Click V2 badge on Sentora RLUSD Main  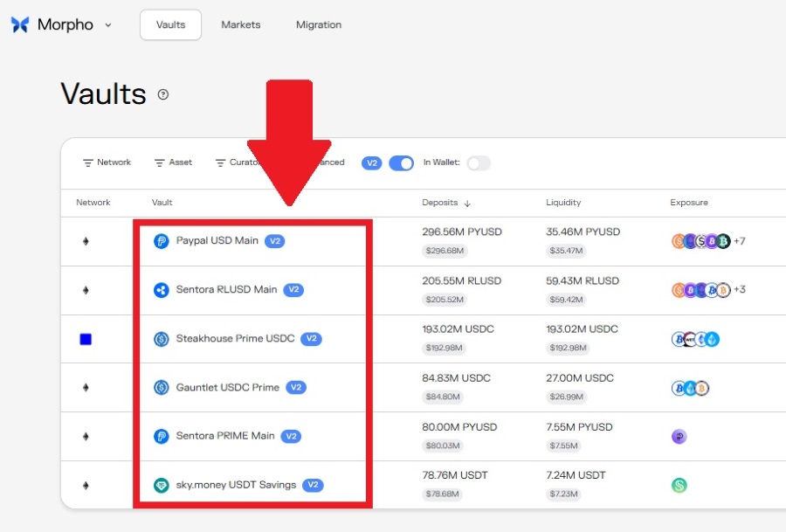293,290
